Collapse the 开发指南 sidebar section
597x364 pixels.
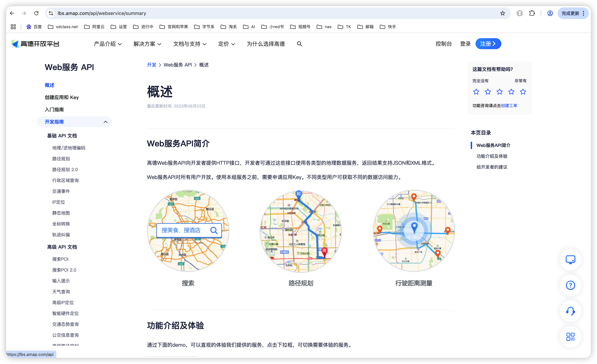click(x=105, y=122)
